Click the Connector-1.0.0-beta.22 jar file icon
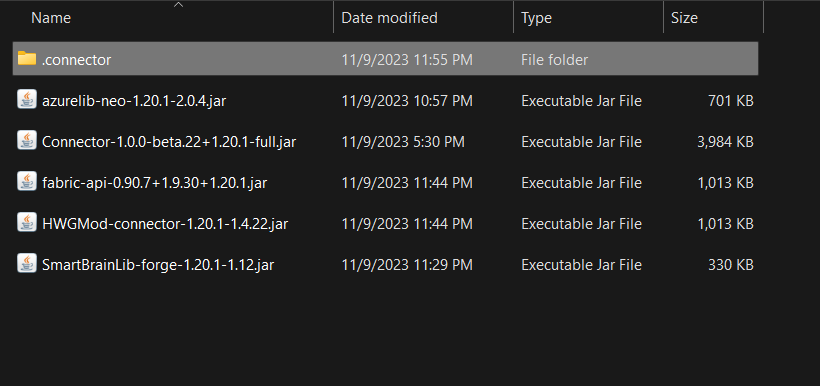820x386 pixels. [27, 141]
